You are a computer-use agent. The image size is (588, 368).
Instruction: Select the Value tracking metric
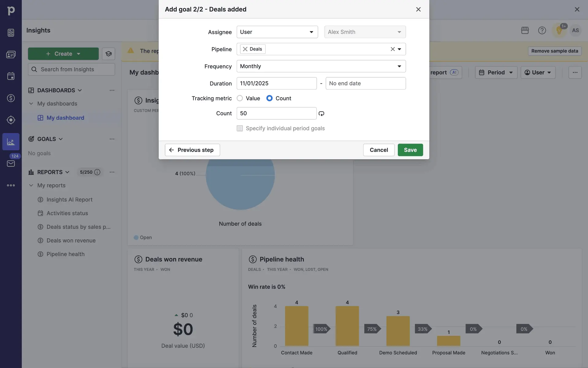click(240, 98)
